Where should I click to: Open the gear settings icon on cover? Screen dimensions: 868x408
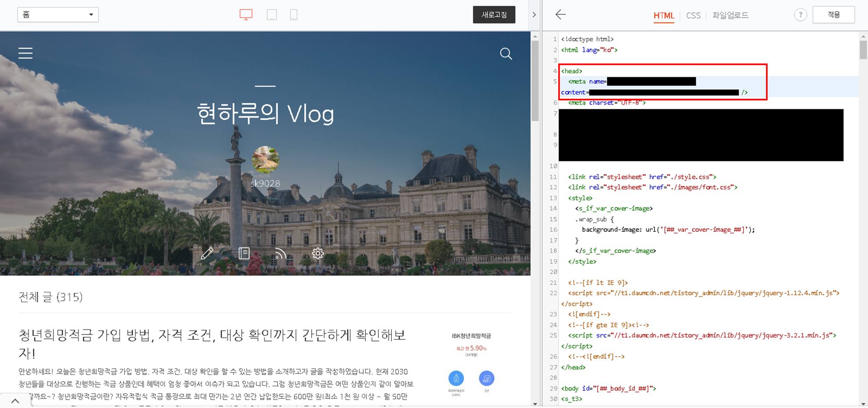318,253
